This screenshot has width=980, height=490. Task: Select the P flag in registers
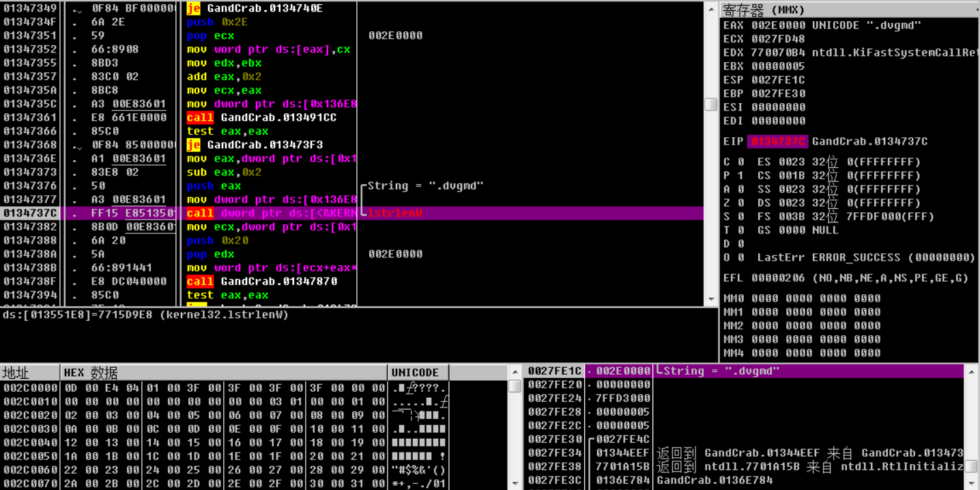tap(734, 175)
